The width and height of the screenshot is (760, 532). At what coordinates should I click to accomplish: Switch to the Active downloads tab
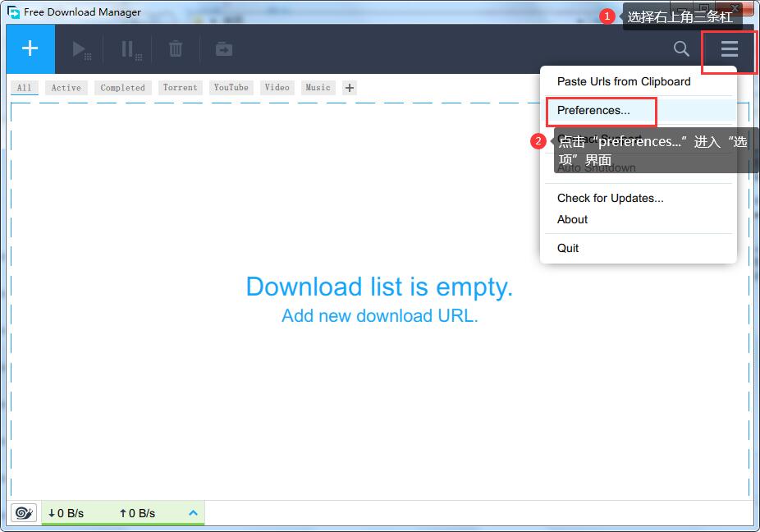pos(66,88)
